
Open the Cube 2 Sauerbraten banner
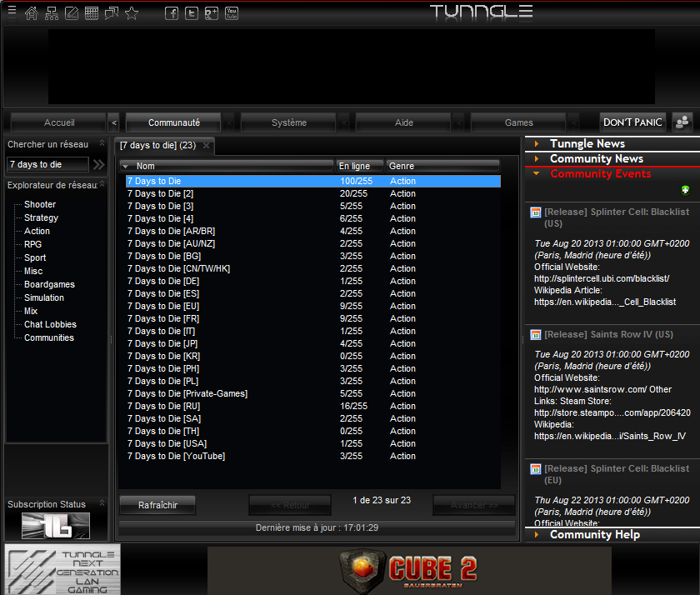pyautogui.click(x=409, y=571)
